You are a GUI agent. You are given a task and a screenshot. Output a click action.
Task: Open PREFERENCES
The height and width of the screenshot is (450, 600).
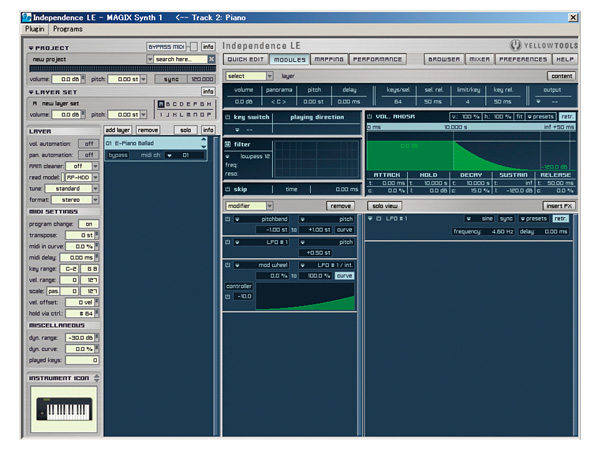(523, 59)
